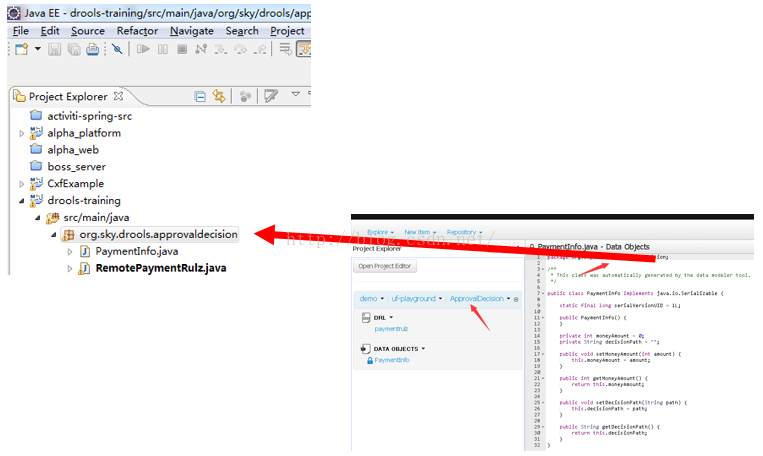The width and height of the screenshot is (763, 456).
Task: Click the Disconnect debug icon
Action: [x=201, y=49]
